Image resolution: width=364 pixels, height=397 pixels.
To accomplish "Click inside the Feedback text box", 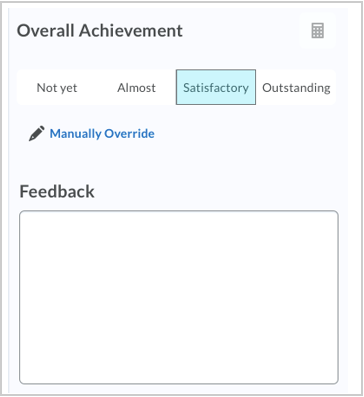I will [x=179, y=297].
